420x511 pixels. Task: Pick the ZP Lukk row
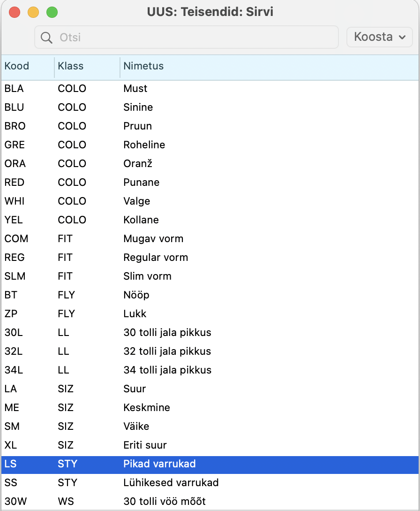click(210, 313)
